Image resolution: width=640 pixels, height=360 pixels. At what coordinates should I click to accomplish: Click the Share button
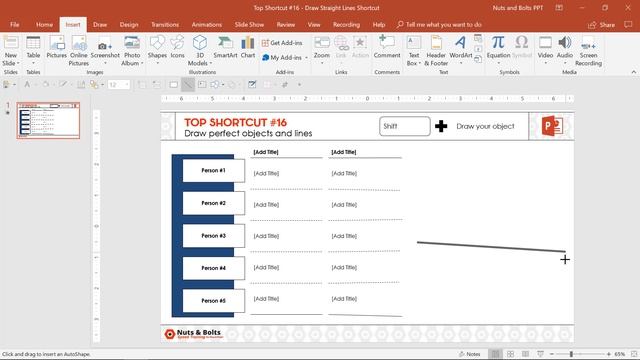(601, 25)
